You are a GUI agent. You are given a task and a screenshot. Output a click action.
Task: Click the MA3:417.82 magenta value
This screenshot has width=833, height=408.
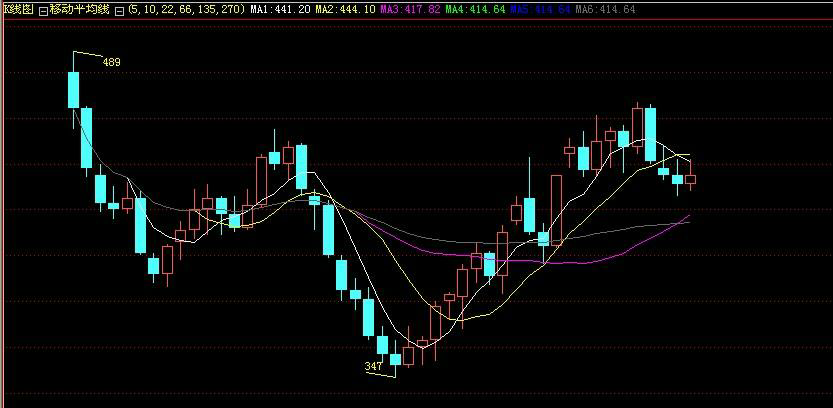click(x=410, y=10)
